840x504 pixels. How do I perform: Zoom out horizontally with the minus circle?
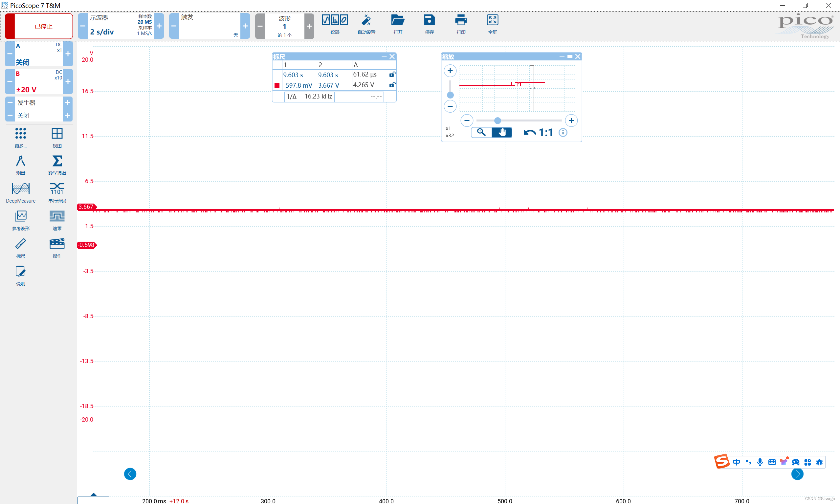pyautogui.click(x=467, y=120)
